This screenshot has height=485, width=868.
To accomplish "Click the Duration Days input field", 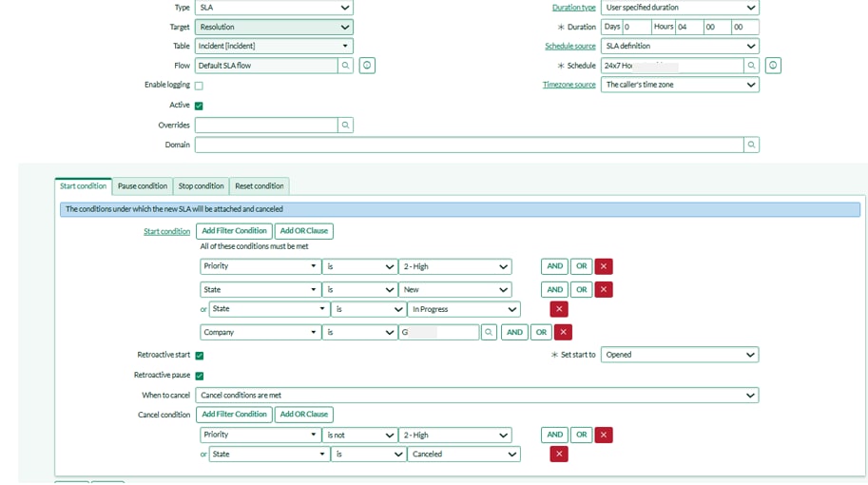I will pyautogui.click(x=636, y=27).
